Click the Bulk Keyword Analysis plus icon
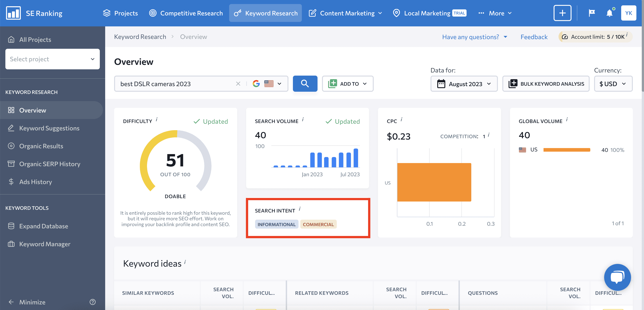Image resolution: width=644 pixels, height=310 pixels. [513, 84]
